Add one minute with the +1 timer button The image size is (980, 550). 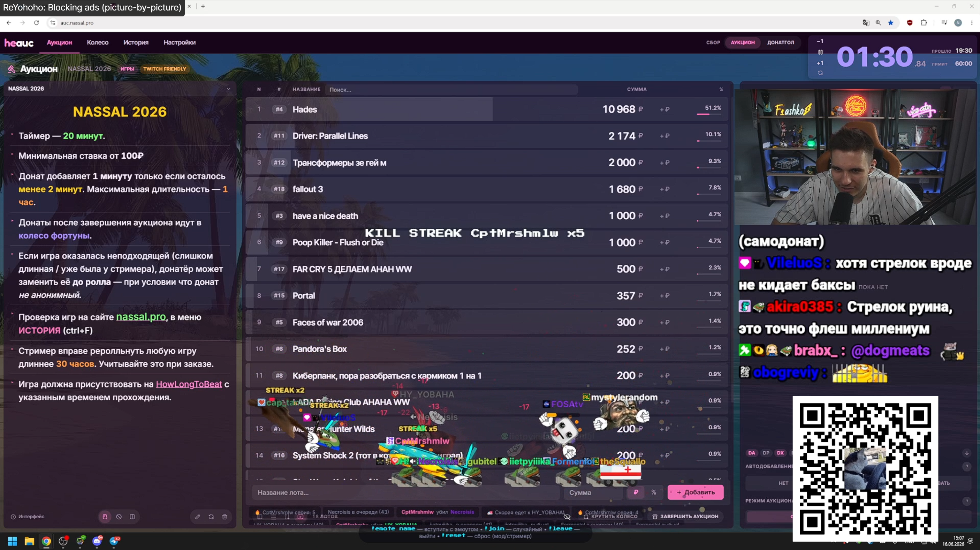click(x=820, y=63)
